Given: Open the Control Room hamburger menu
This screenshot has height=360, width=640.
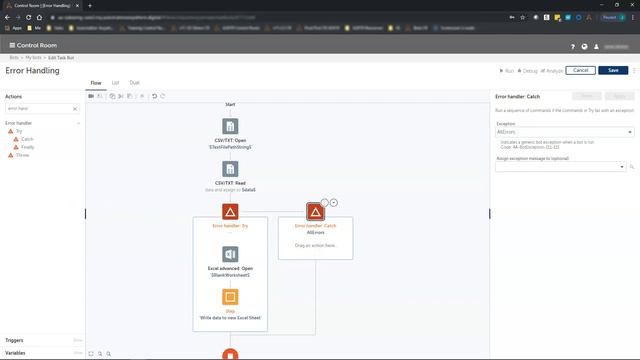Looking at the screenshot, I should point(12,45).
